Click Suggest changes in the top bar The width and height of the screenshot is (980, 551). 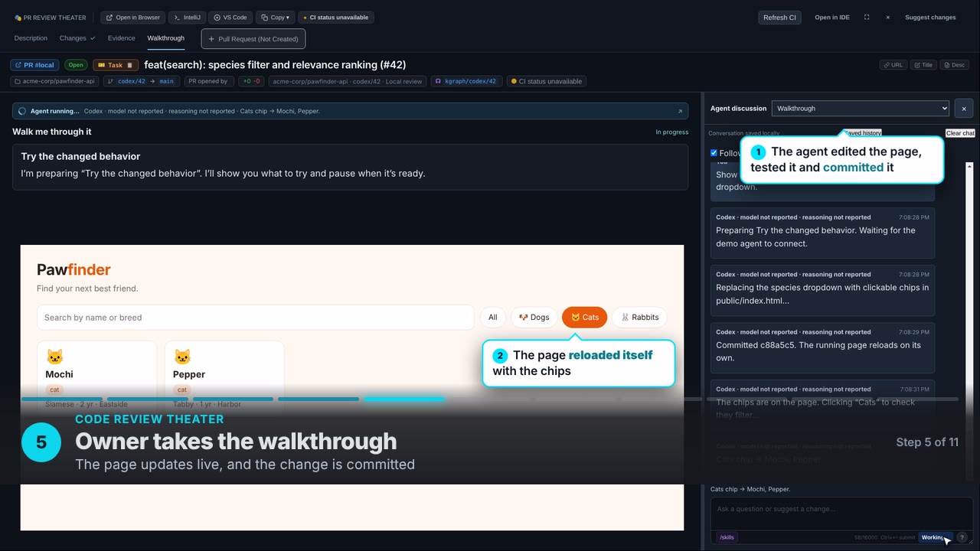click(x=930, y=18)
